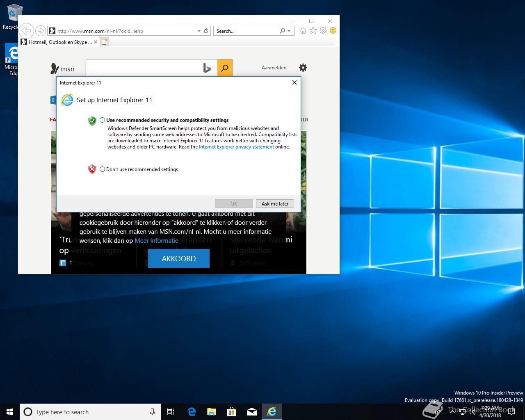Click the IE Search box
The image size is (525, 420).
[246, 31]
